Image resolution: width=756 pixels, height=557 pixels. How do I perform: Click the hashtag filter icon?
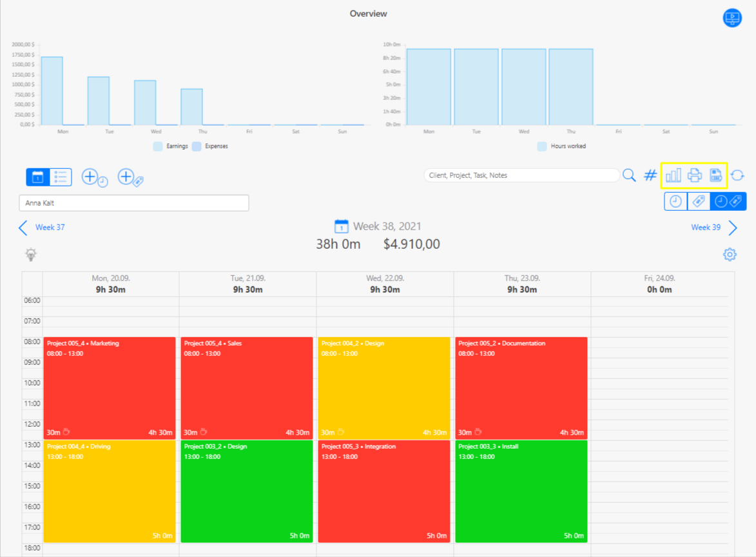pyautogui.click(x=650, y=175)
